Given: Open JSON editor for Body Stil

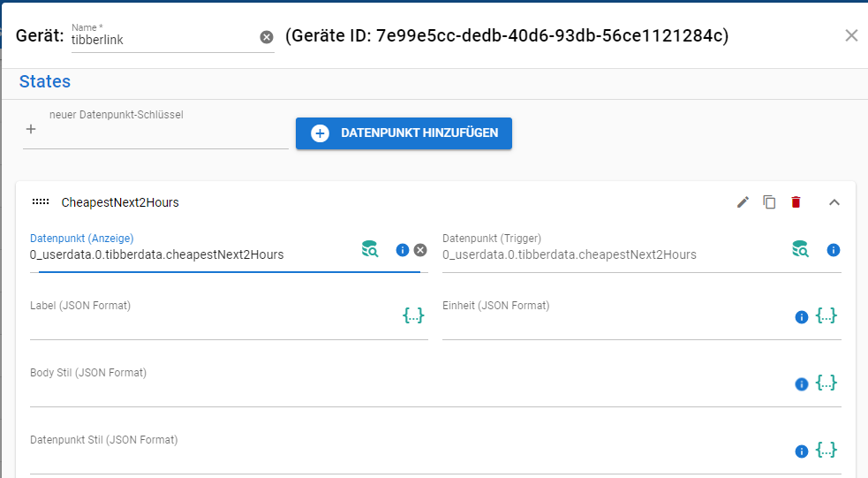Looking at the screenshot, I should pyautogui.click(x=826, y=383).
